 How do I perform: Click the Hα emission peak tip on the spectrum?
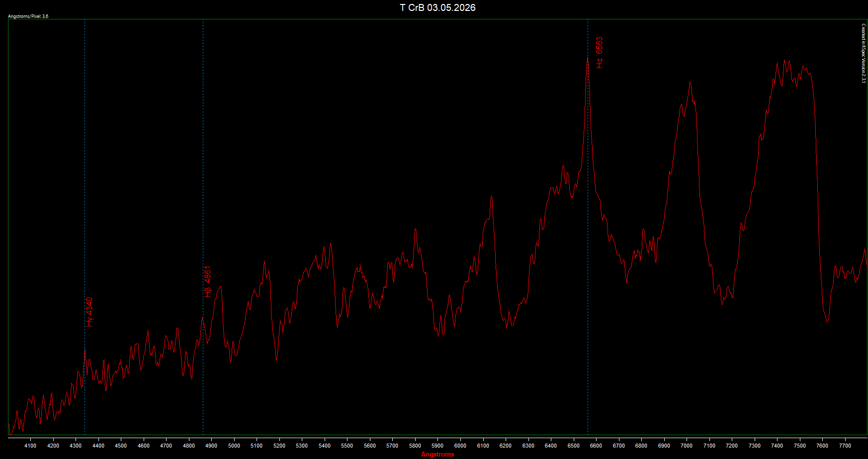588,59
